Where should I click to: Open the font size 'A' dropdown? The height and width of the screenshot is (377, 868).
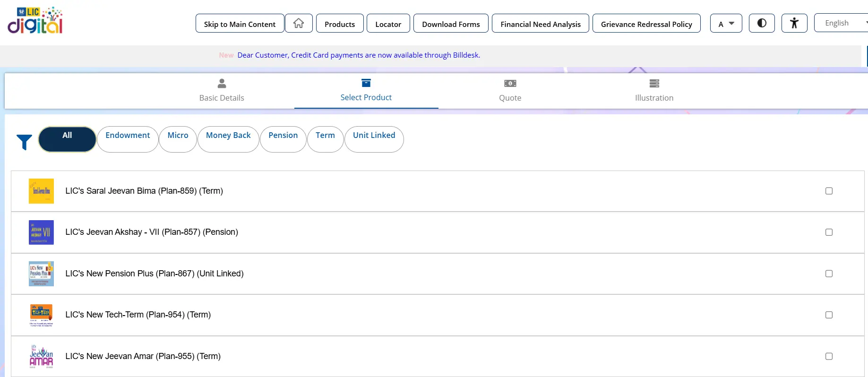pos(726,23)
